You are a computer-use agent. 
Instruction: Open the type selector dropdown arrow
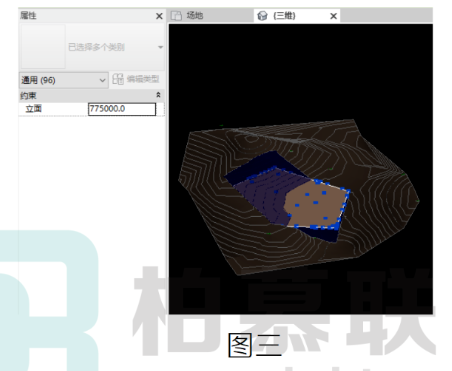pos(160,47)
